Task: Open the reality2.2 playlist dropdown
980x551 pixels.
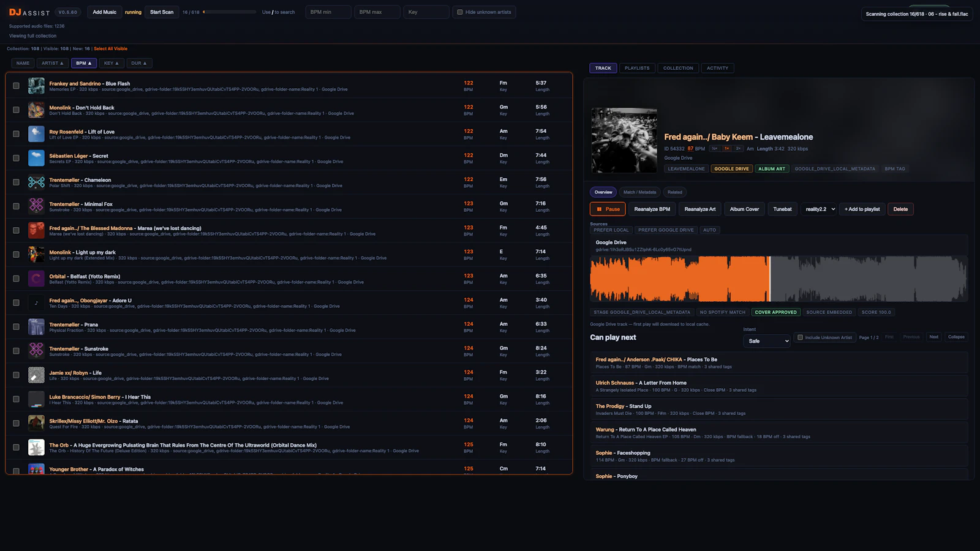Action: 820,209
